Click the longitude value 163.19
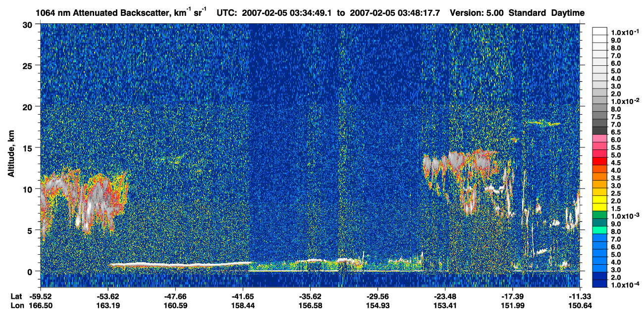The image size is (644, 330). coord(108,305)
